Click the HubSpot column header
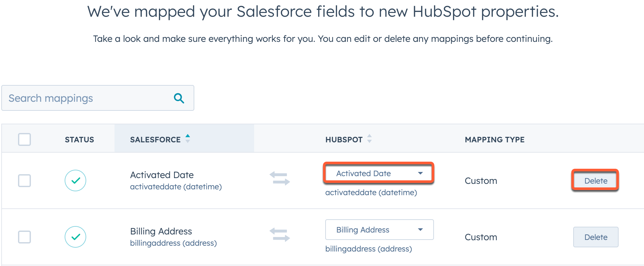This screenshot has width=644, height=266. point(344,140)
